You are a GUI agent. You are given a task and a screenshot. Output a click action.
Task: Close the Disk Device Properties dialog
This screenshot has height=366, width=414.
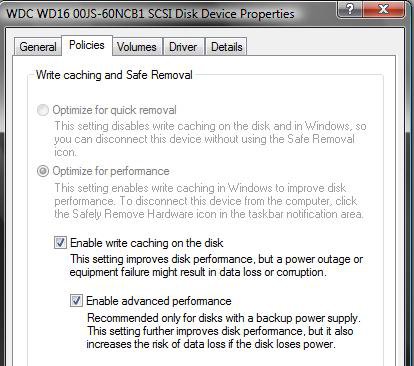click(x=384, y=8)
